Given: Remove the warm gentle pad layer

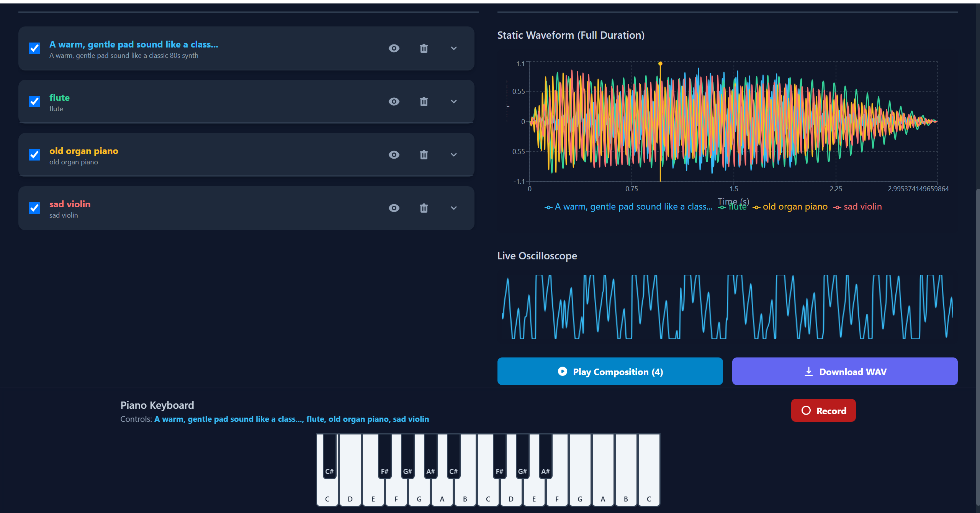Looking at the screenshot, I should click(x=424, y=48).
